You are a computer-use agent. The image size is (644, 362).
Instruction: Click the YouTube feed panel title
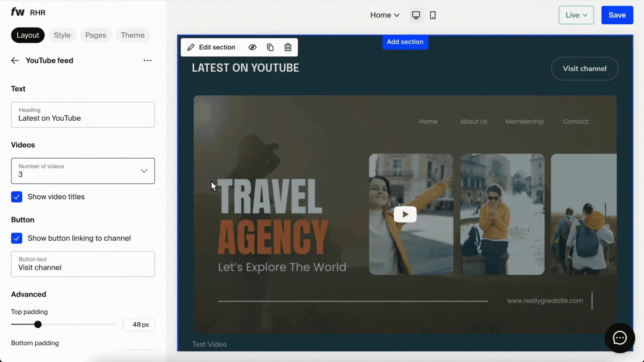click(x=49, y=60)
